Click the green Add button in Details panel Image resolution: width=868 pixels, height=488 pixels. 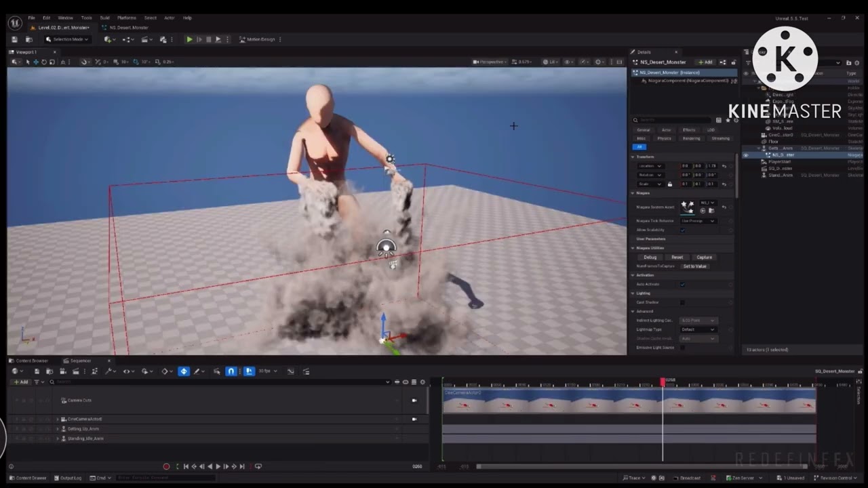pyautogui.click(x=705, y=62)
